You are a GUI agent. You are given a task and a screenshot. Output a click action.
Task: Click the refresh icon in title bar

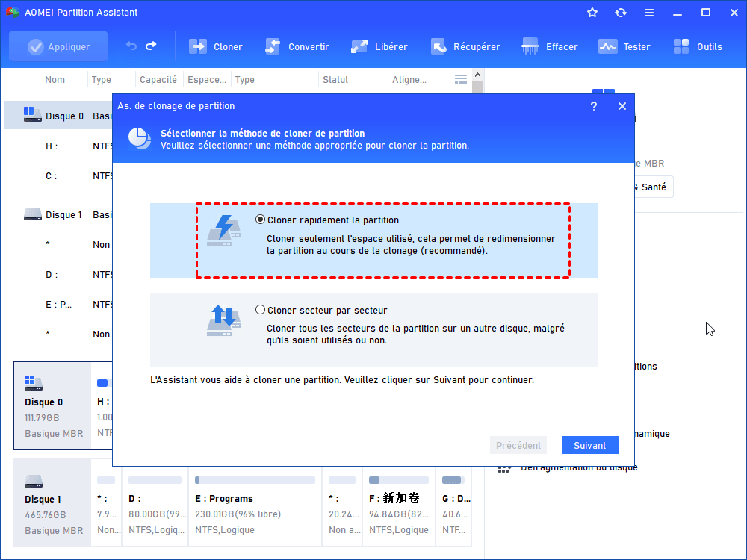(x=620, y=13)
